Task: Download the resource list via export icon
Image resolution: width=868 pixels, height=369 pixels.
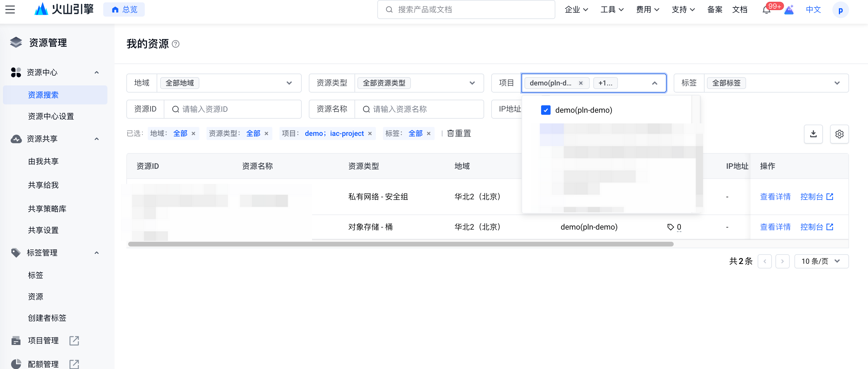Action: (813, 134)
